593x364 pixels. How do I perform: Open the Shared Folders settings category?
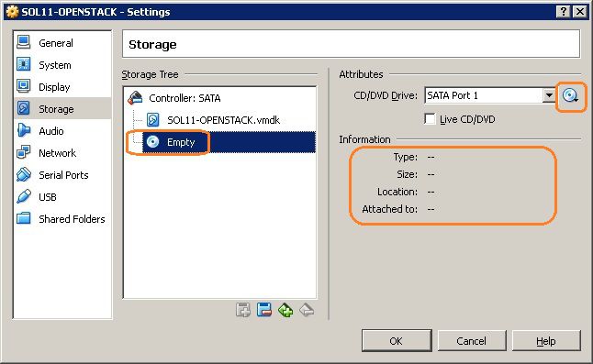pos(62,218)
